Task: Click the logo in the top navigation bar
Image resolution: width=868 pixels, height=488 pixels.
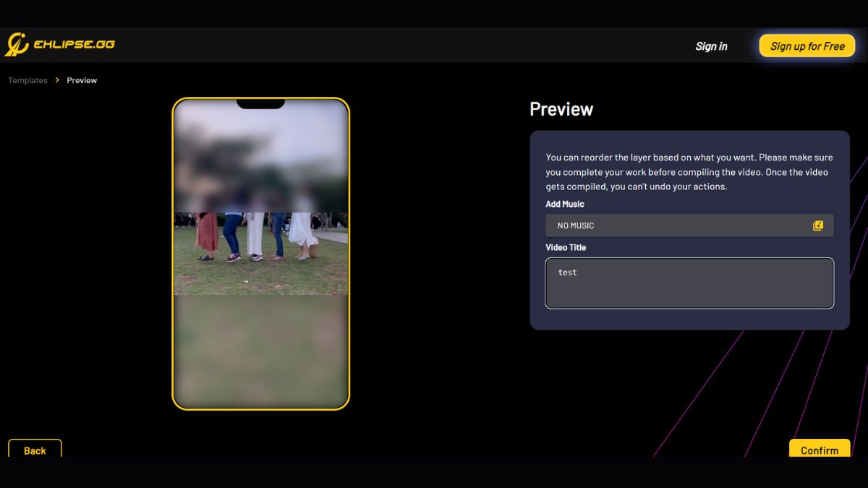Action: click(61, 43)
